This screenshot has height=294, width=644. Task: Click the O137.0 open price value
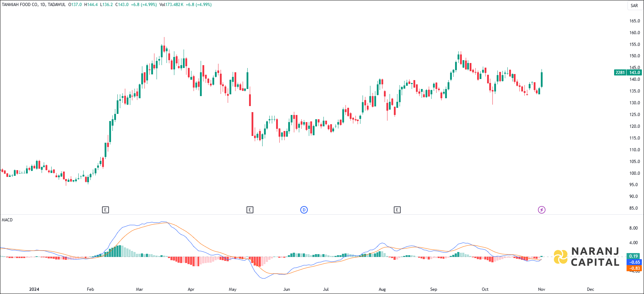click(x=75, y=5)
